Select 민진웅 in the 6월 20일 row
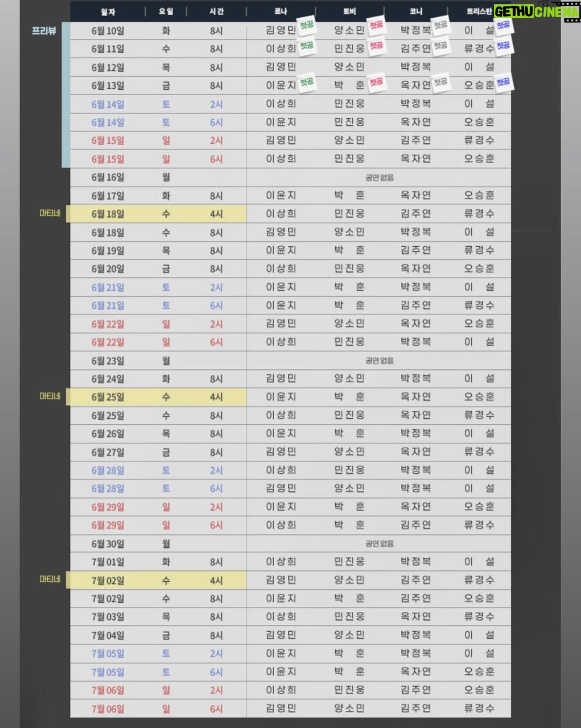This screenshot has height=728, width=581. (x=349, y=268)
